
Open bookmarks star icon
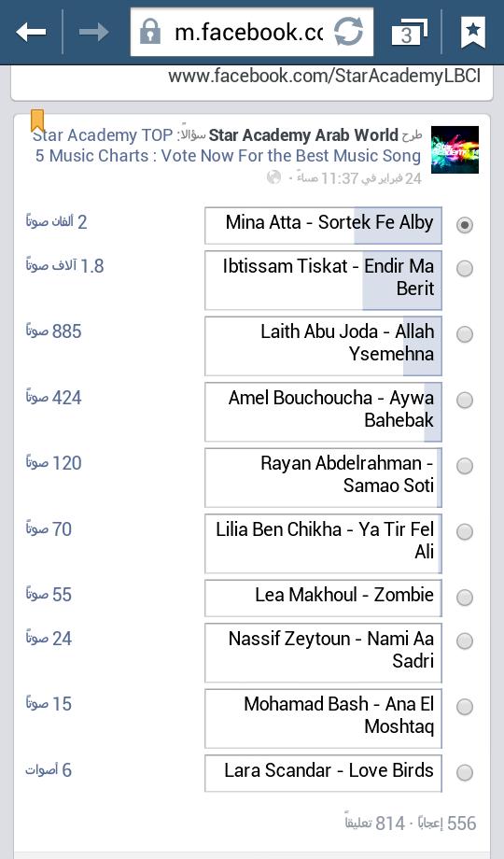(473, 32)
